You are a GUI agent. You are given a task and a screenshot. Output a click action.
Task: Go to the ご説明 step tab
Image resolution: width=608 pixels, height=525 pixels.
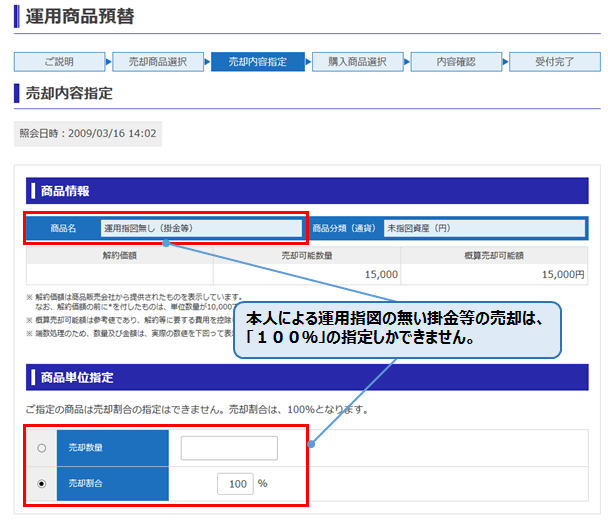[x=59, y=62]
